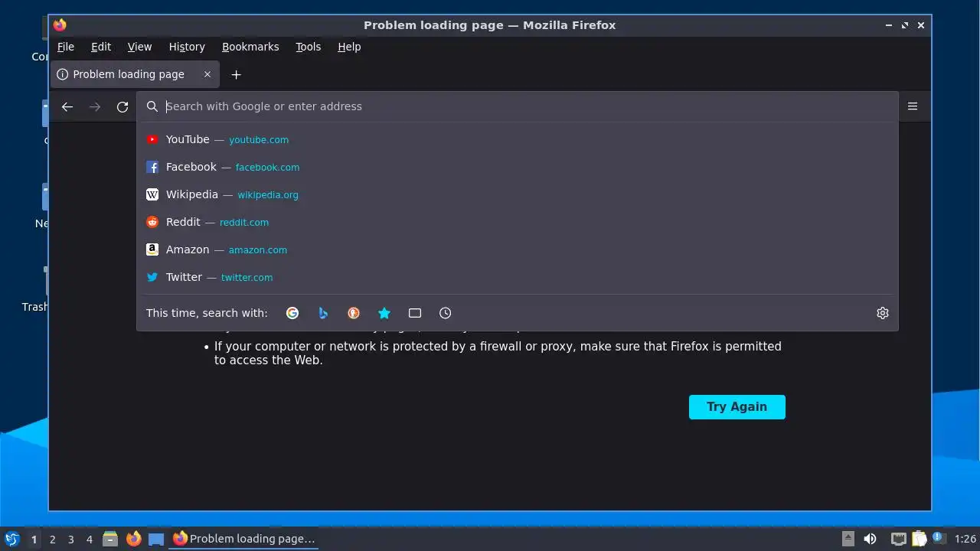Open a new tab with plus button
The height and width of the screenshot is (551, 980).
click(x=237, y=74)
